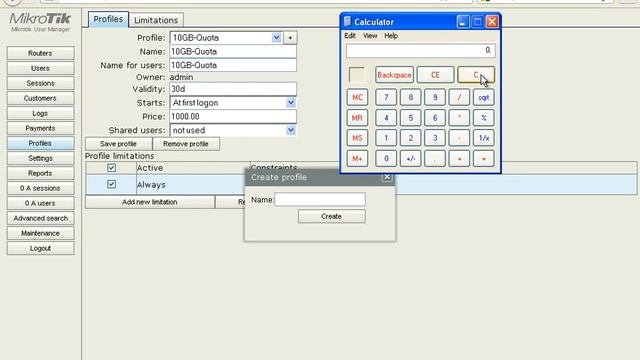Open the Routers section in sidebar
This screenshot has height=360, width=640.
(40, 53)
